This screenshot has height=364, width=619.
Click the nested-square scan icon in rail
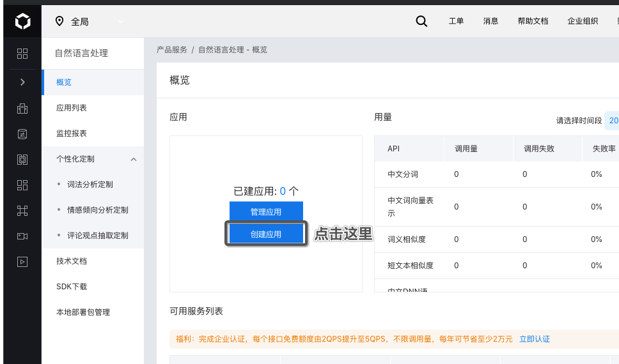click(x=22, y=160)
